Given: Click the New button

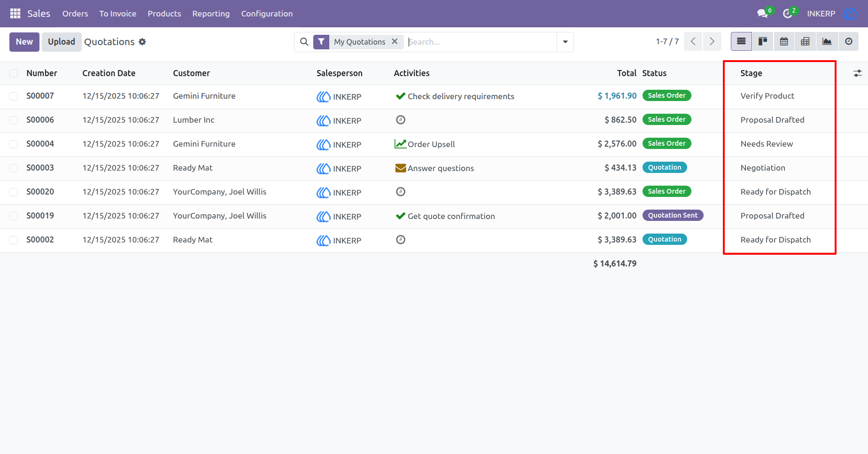Looking at the screenshot, I should click(24, 42).
